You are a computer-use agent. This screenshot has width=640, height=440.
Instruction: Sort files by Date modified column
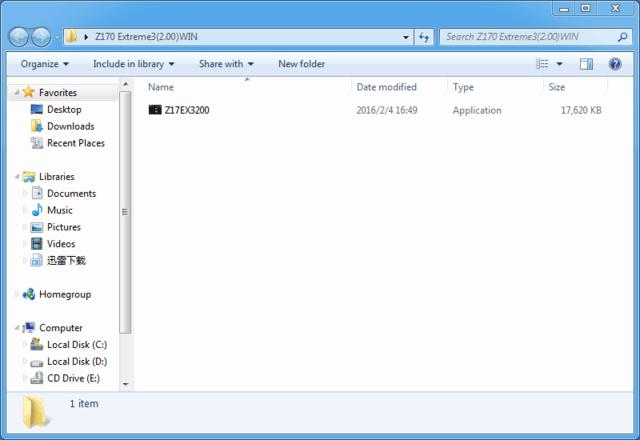point(386,87)
